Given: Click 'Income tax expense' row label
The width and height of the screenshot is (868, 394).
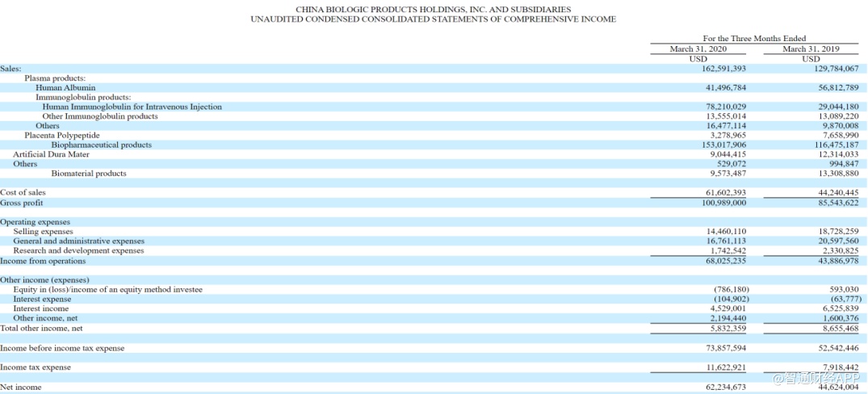Looking at the screenshot, I should (x=36, y=367).
